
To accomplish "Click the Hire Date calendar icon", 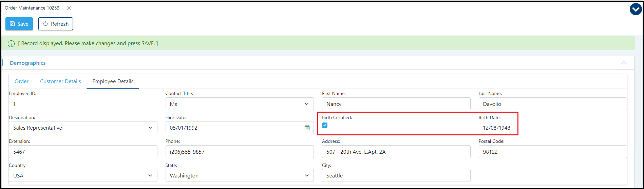I will [x=307, y=128].
